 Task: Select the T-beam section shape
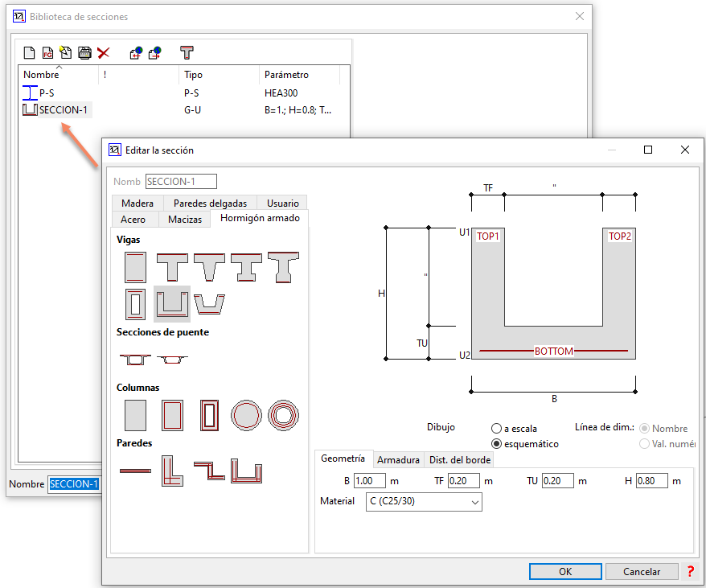click(x=172, y=267)
